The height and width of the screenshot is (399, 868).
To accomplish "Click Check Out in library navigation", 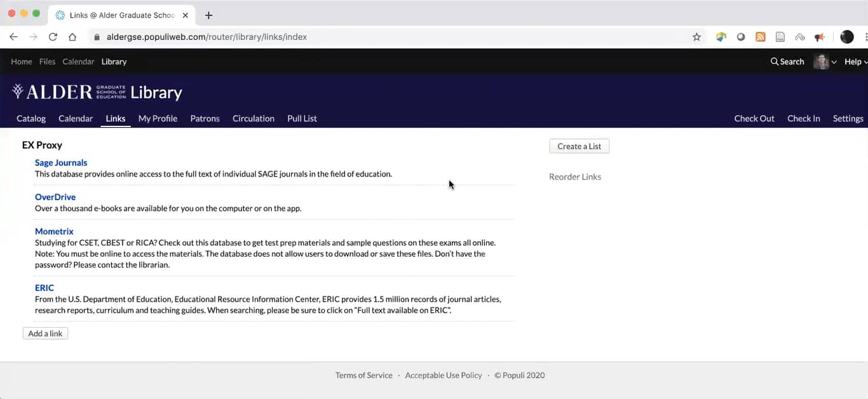I will pyautogui.click(x=754, y=118).
